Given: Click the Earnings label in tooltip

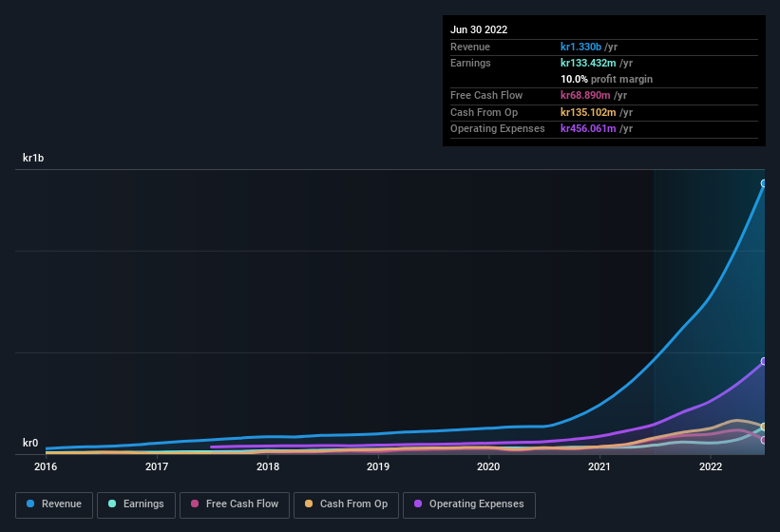Looking at the screenshot, I should [x=470, y=63].
